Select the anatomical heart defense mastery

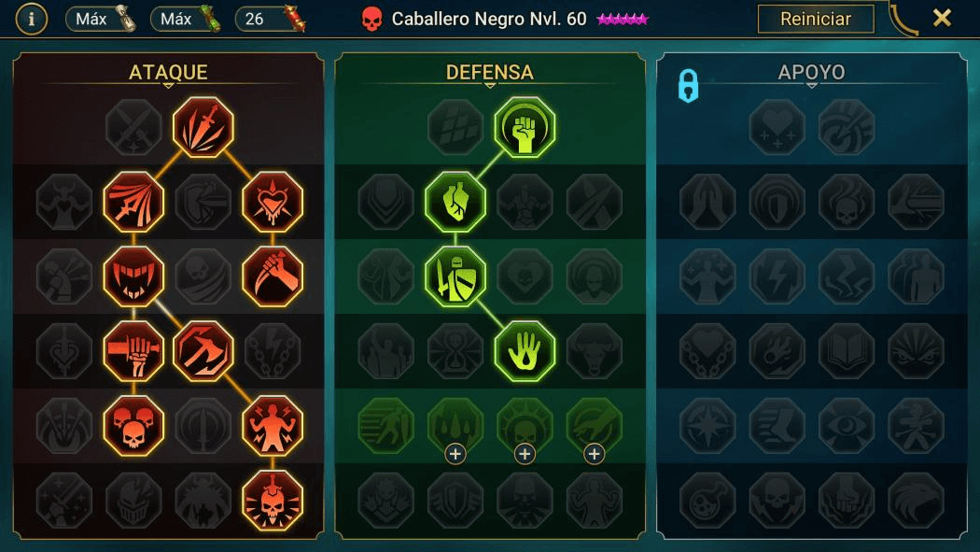click(455, 202)
